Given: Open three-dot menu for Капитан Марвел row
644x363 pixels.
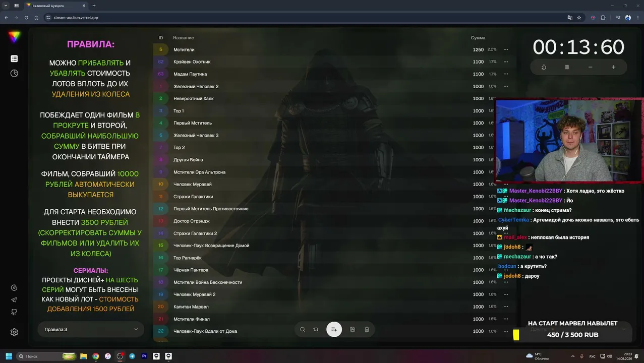Looking at the screenshot, I should click(506, 307).
